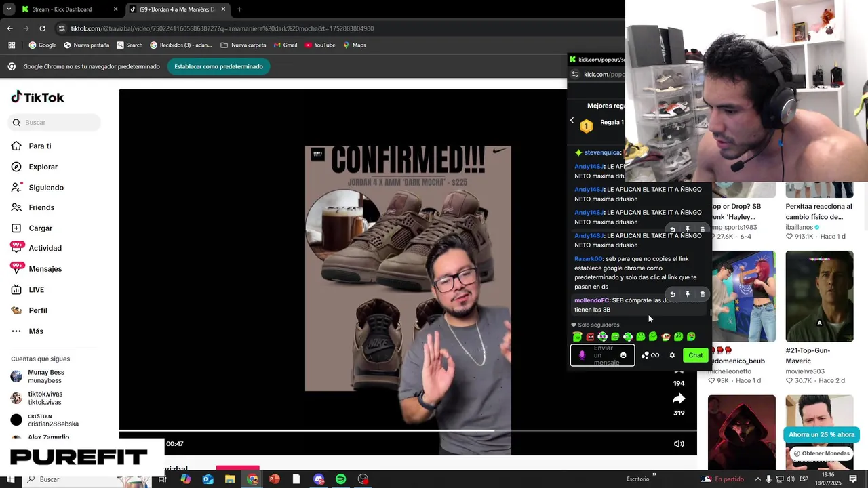
Task: Click Obtener Monedas button
Action: pyautogui.click(x=821, y=453)
